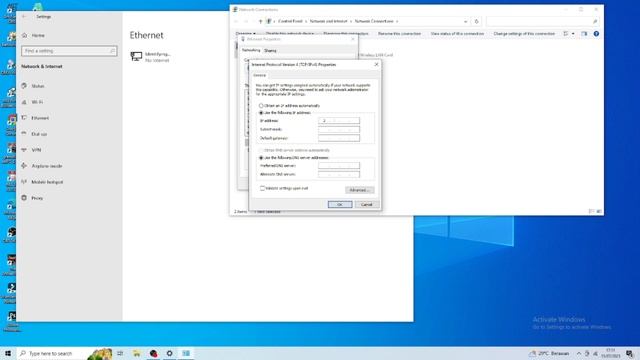Click the Settings back arrow
Viewport: 640px width, 360px height.
coord(24,17)
